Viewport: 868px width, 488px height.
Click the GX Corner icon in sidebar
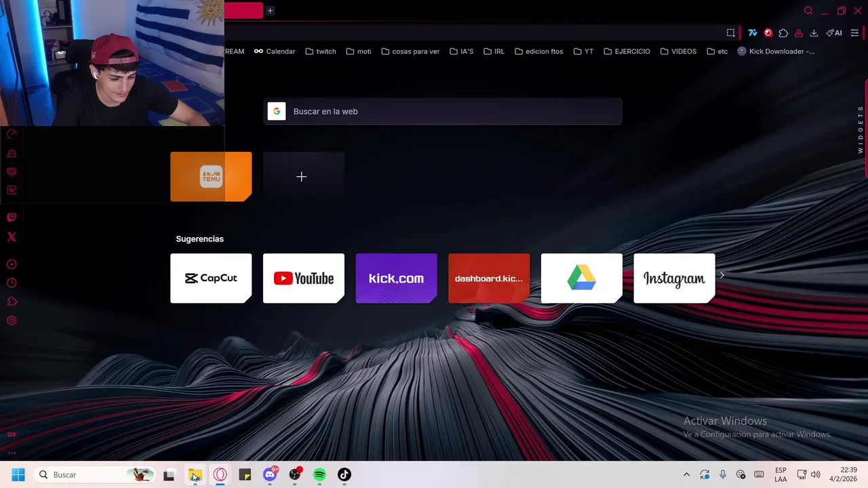click(12, 434)
